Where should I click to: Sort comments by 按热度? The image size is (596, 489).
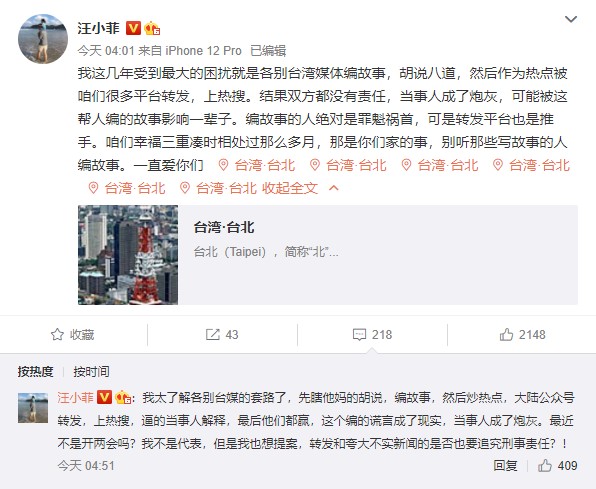pos(35,371)
